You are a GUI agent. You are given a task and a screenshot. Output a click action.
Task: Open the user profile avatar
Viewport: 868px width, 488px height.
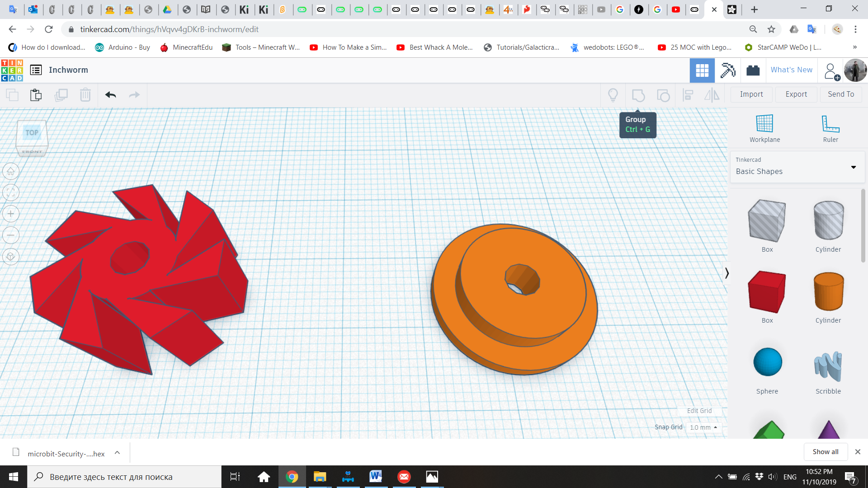pyautogui.click(x=855, y=70)
